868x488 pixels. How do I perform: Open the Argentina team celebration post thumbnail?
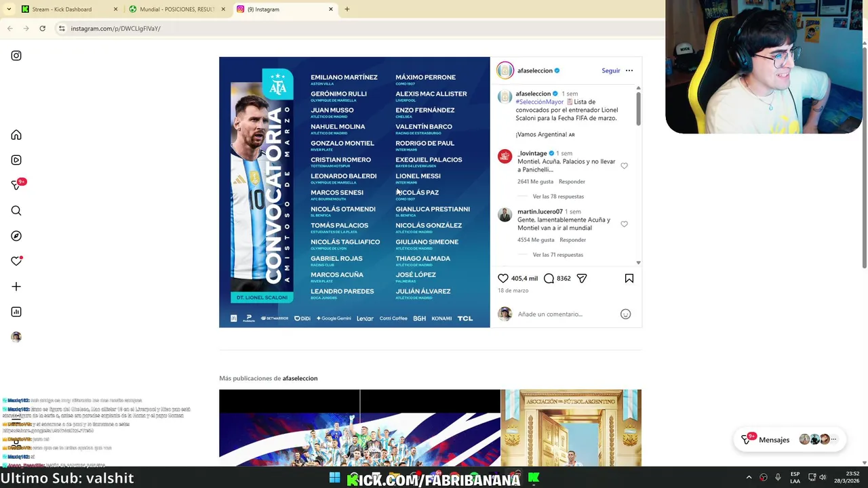(359, 428)
